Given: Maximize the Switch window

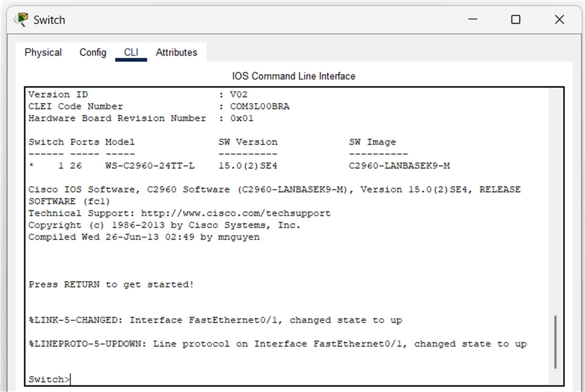Looking at the screenshot, I should 516,19.
